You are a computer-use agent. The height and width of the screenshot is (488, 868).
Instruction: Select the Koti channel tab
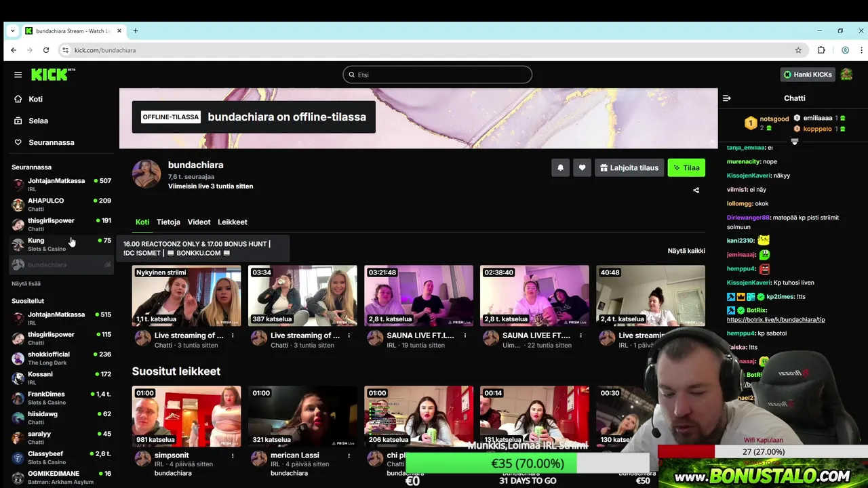click(142, 222)
